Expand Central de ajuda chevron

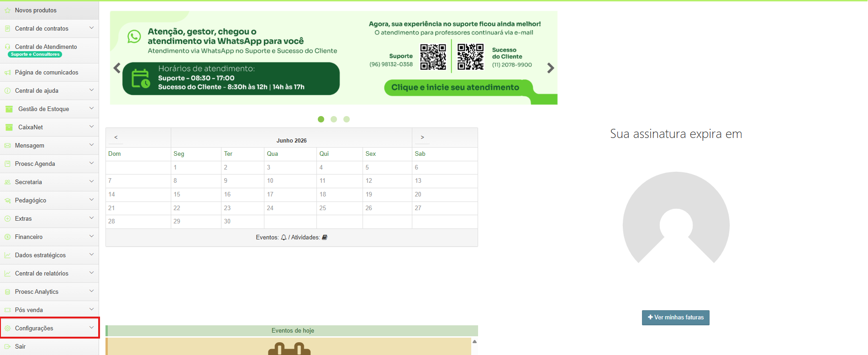(x=91, y=90)
